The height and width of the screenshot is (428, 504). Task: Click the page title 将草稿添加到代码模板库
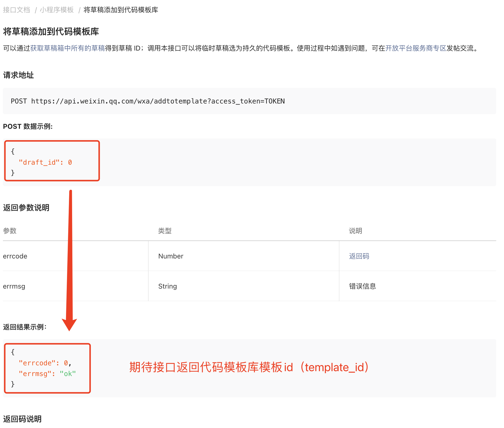51,32
